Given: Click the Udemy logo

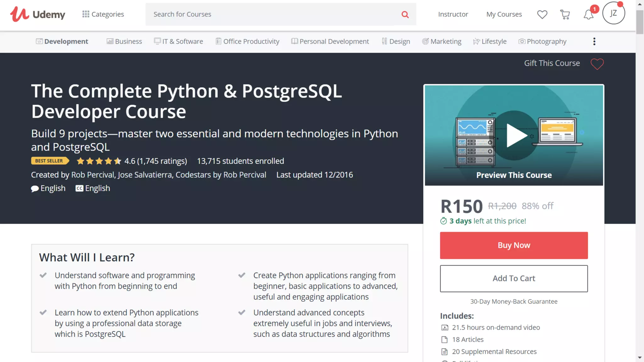Looking at the screenshot, I should click(37, 14).
